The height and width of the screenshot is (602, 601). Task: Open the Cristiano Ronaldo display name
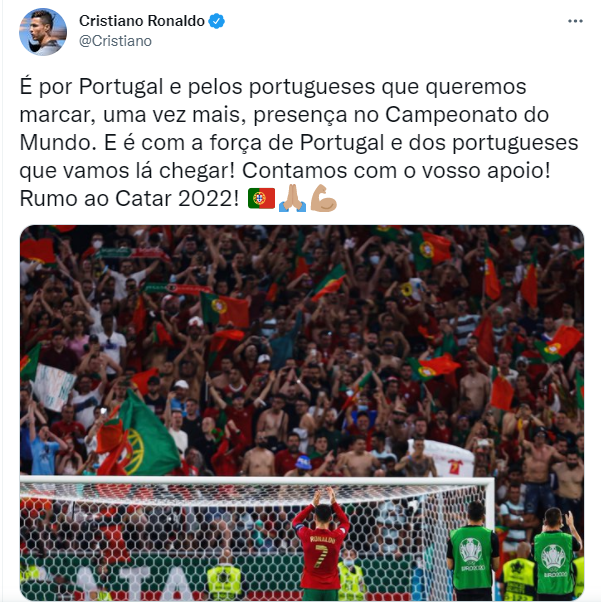click(x=142, y=21)
